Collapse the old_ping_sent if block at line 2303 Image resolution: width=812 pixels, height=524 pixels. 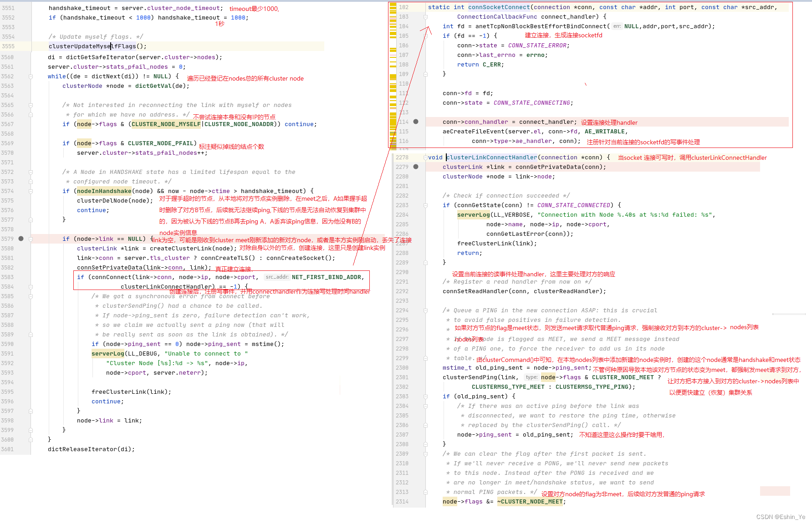[426, 397]
